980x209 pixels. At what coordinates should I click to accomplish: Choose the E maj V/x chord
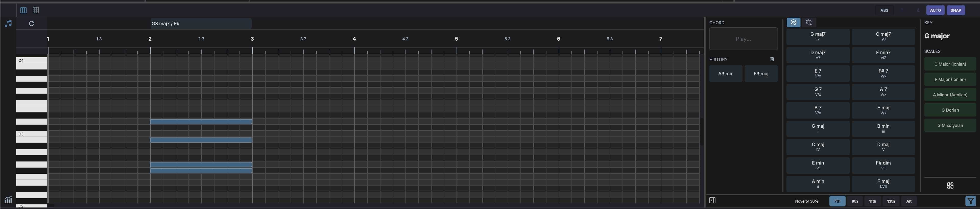pyautogui.click(x=883, y=110)
